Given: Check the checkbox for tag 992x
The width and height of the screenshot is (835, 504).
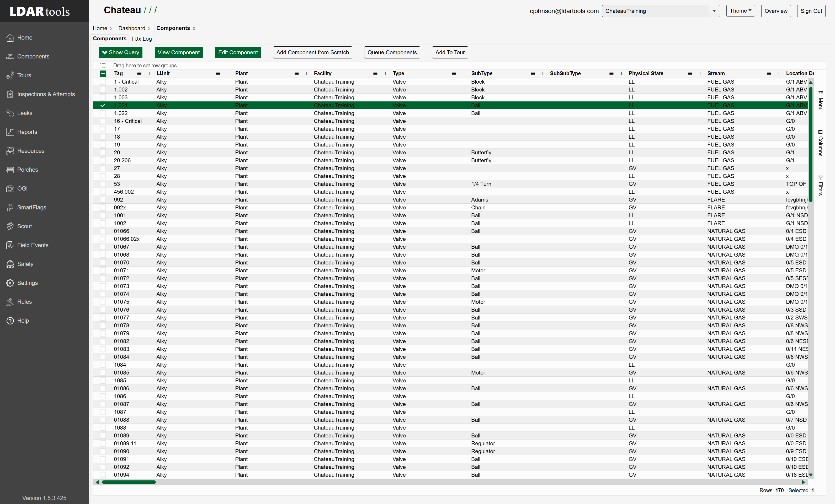Looking at the screenshot, I should pos(103,208).
